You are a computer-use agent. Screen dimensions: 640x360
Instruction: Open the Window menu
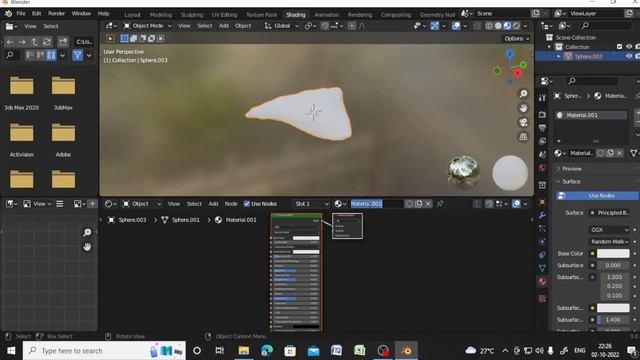point(81,13)
